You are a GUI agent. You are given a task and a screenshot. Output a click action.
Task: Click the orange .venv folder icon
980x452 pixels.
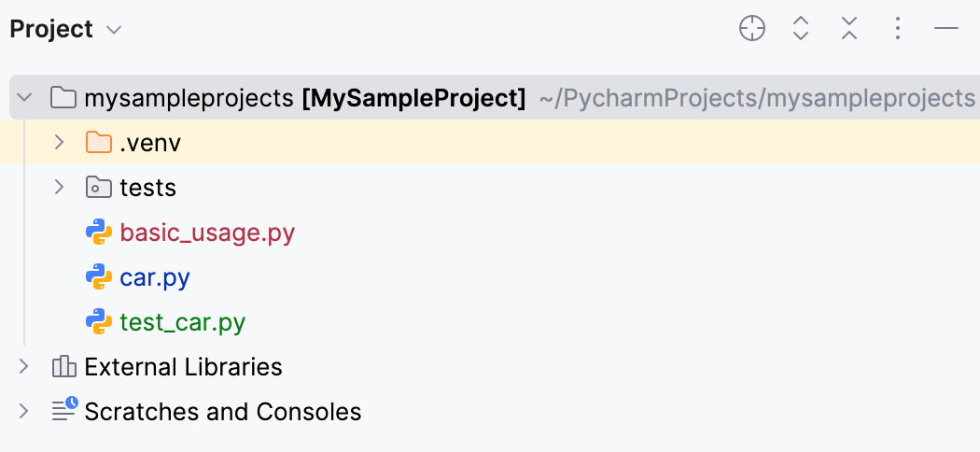point(98,143)
